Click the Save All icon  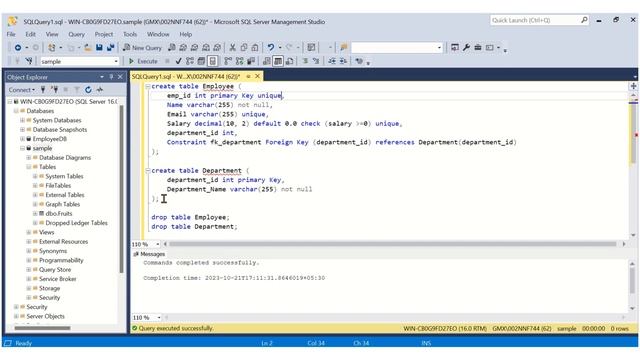click(x=111, y=48)
